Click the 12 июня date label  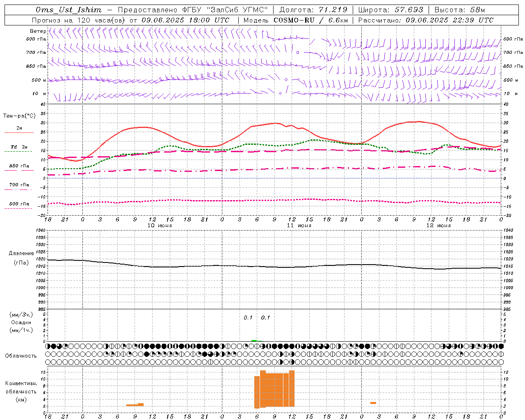438,226
